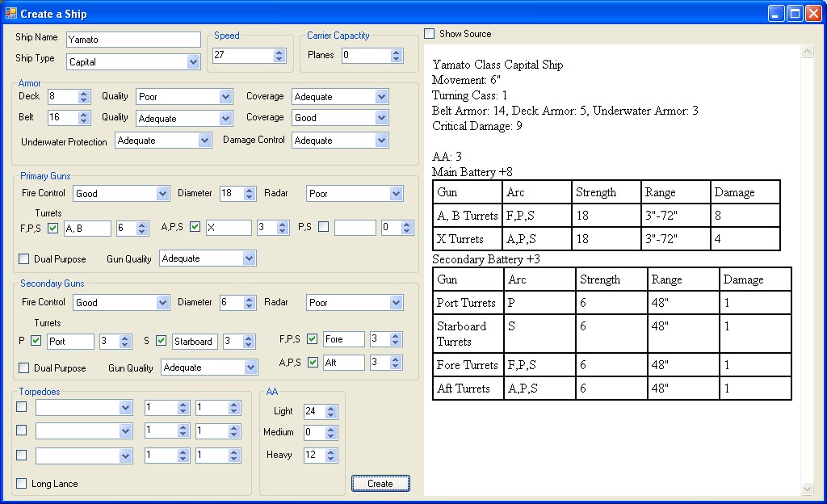Enable the first torpedo row checkbox
Viewport: 827px width, 504px height.
(x=22, y=406)
